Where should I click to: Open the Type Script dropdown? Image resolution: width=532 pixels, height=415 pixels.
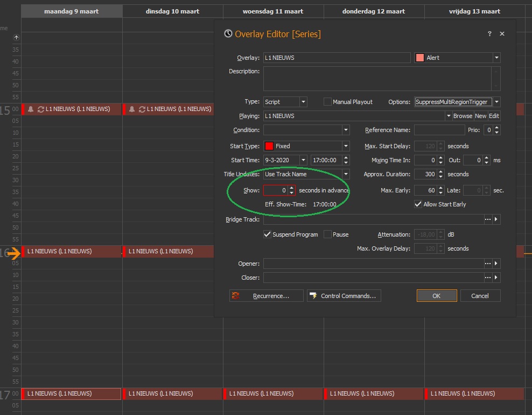(303, 102)
